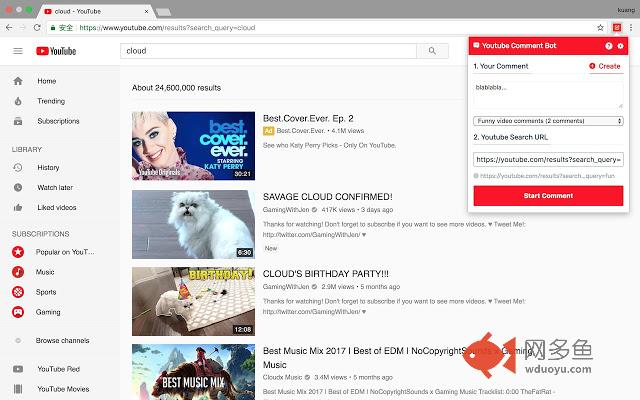Viewport: 640px width, 400px height.
Task: Select the cloud - YouTube browser tab
Action: tap(96, 11)
